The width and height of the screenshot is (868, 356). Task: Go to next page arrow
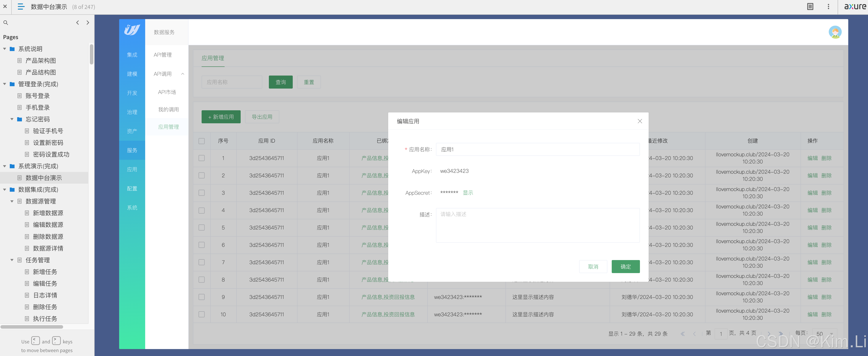[88, 23]
